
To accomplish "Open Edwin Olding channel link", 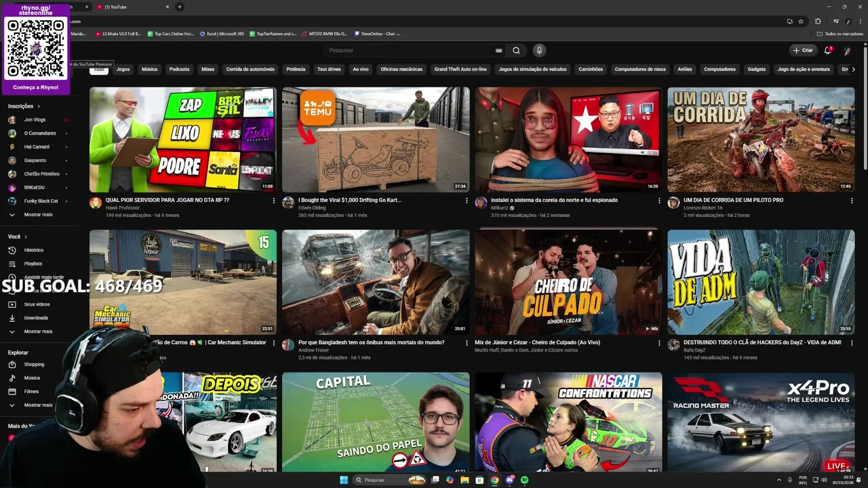I will click(x=312, y=208).
